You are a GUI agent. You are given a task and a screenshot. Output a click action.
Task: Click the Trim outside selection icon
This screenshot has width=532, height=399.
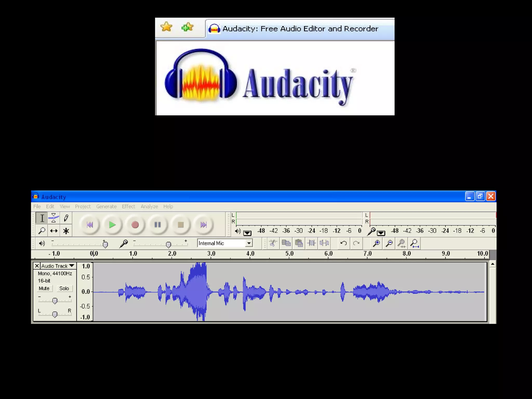tap(311, 243)
